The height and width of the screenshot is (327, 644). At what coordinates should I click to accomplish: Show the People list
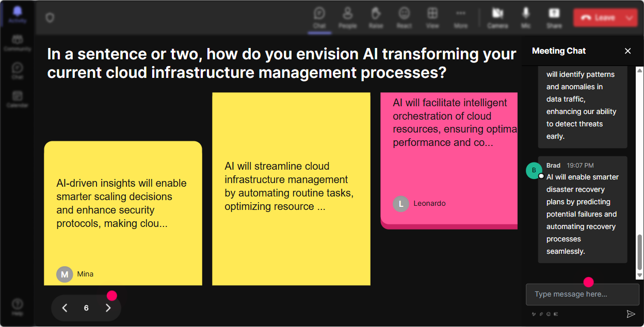[x=348, y=18]
